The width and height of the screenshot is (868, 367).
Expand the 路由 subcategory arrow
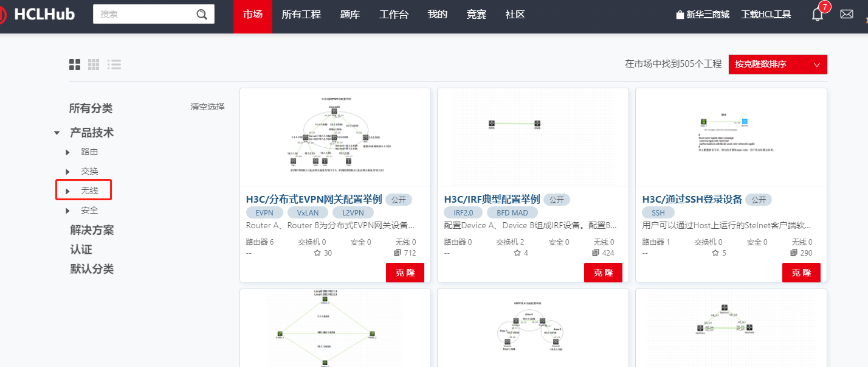(68, 152)
